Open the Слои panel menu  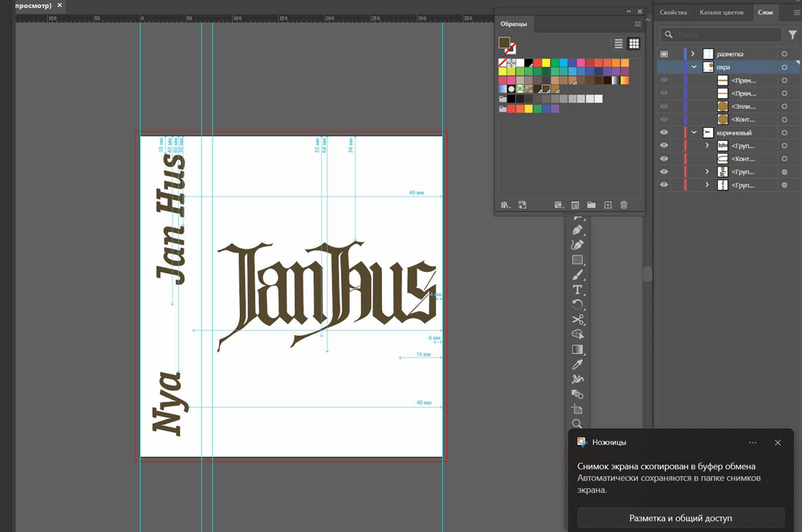[797, 12]
